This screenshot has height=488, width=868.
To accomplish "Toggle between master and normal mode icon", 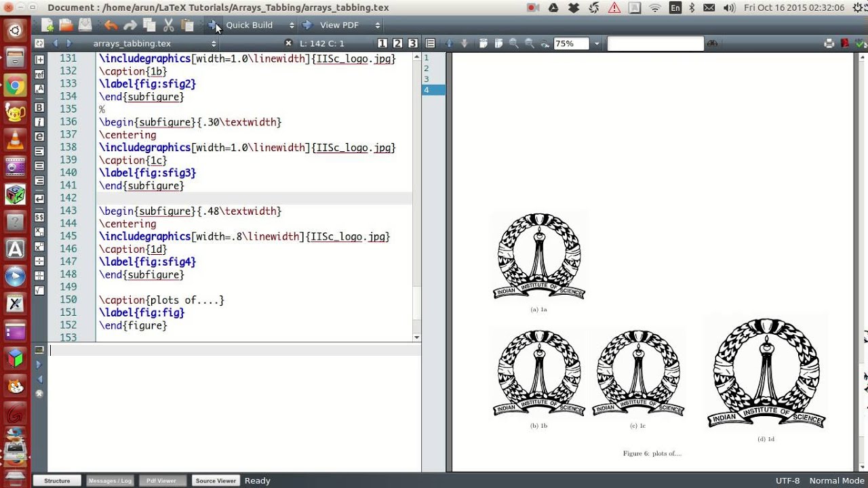I will tap(39, 43).
